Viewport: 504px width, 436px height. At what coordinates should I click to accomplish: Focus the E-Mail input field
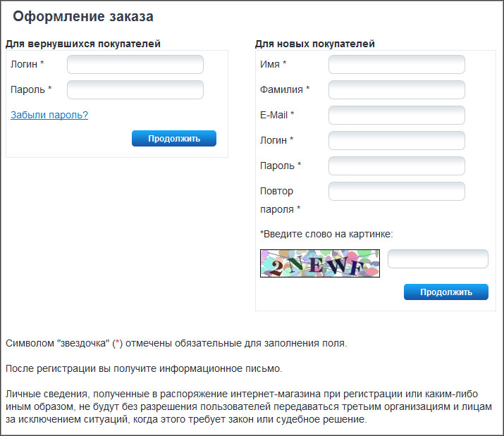point(397,115)
